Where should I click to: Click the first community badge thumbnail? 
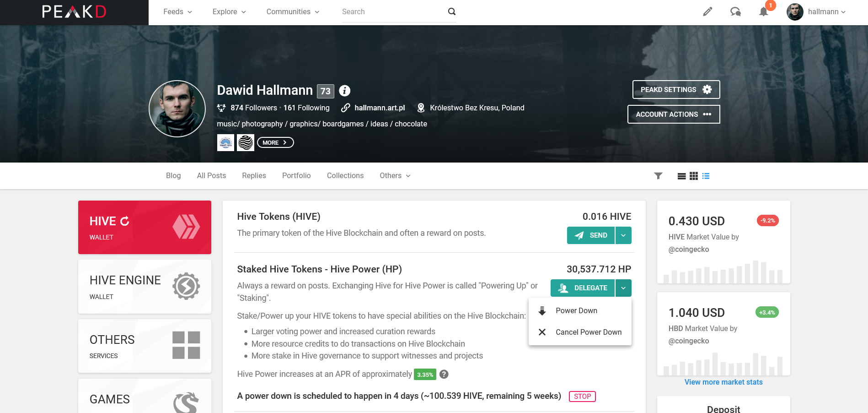tap(225, 142)
